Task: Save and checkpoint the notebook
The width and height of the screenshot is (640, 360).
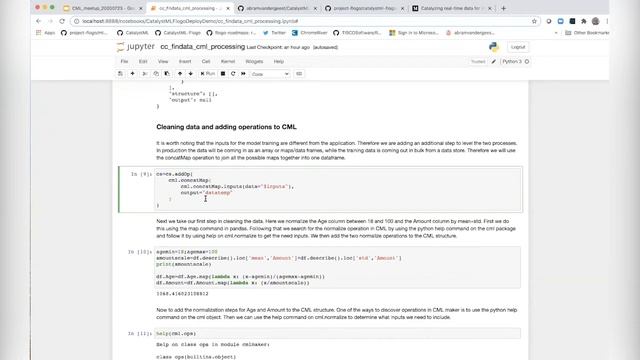Action: pyautogui.click(x=120, y=74)
